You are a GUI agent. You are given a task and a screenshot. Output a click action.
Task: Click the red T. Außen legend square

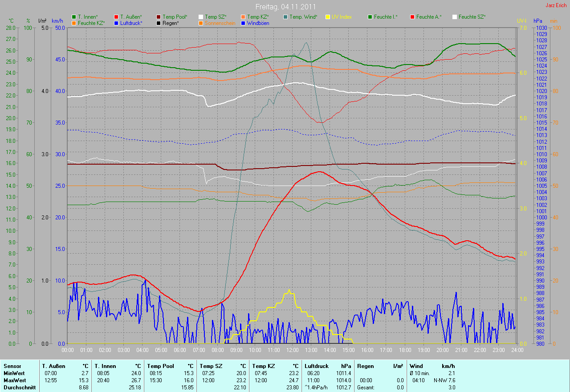116,16
